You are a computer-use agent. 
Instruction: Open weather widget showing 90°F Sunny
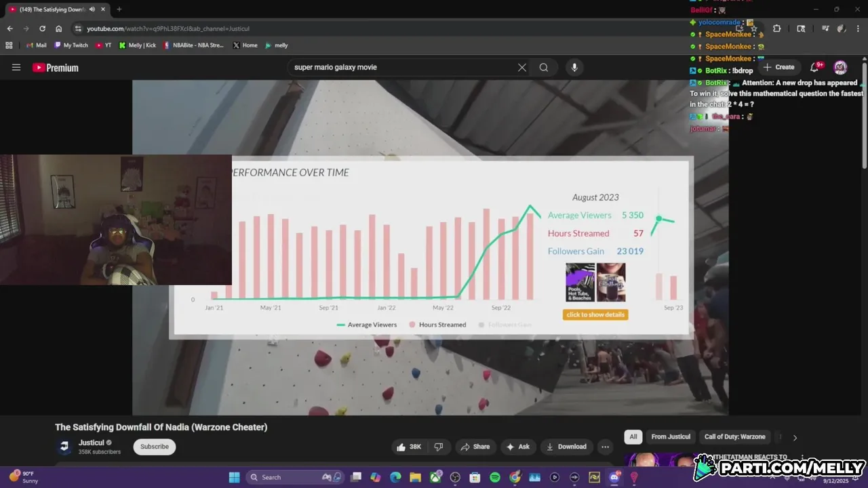pyautogui.click(x=24, y=477)
